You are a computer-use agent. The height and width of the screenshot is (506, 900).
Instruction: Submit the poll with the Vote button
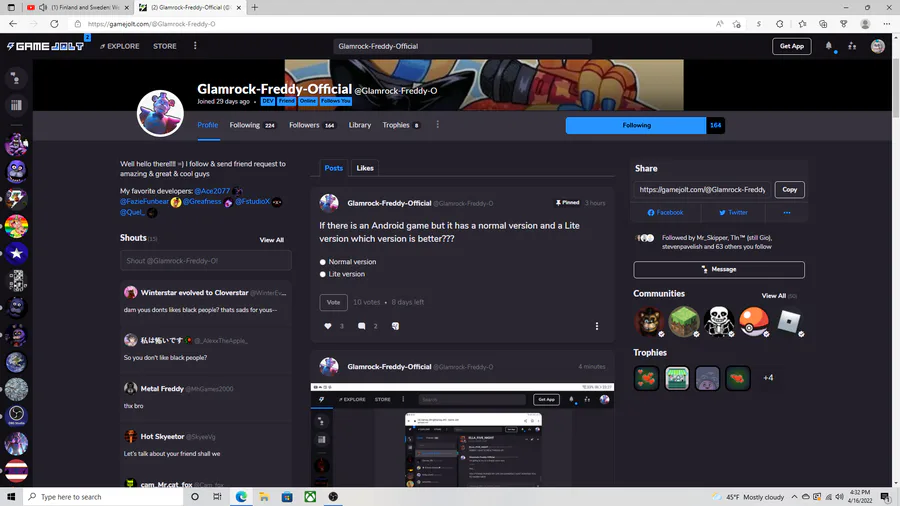pyautogui.click(x=333, y=302)
